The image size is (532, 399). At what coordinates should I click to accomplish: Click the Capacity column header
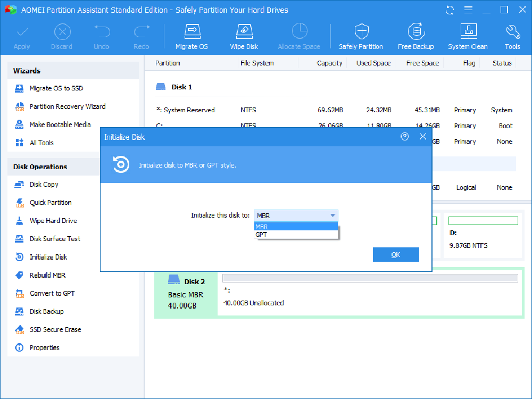point(329,63)
